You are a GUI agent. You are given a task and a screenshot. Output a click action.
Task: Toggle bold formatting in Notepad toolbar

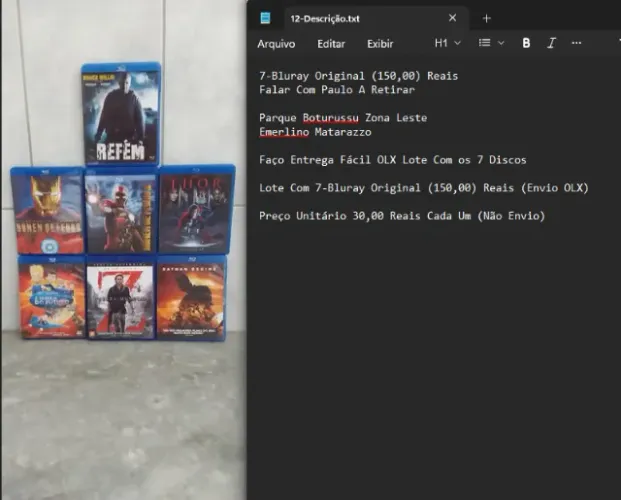(526, 43)
